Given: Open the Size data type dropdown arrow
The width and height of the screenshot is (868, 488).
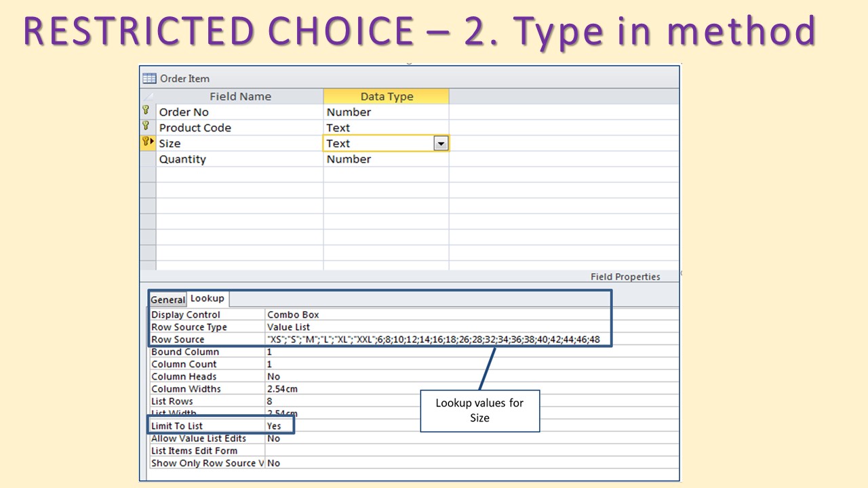Looking at the screenshot, I should [x=441, y=144].
